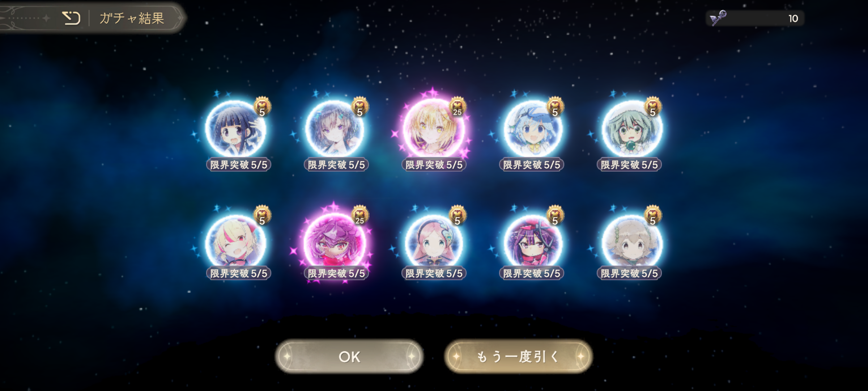The image size is (868, 391).
Task: Select the beige-haired girl with leaf crown
Action: 631,243
